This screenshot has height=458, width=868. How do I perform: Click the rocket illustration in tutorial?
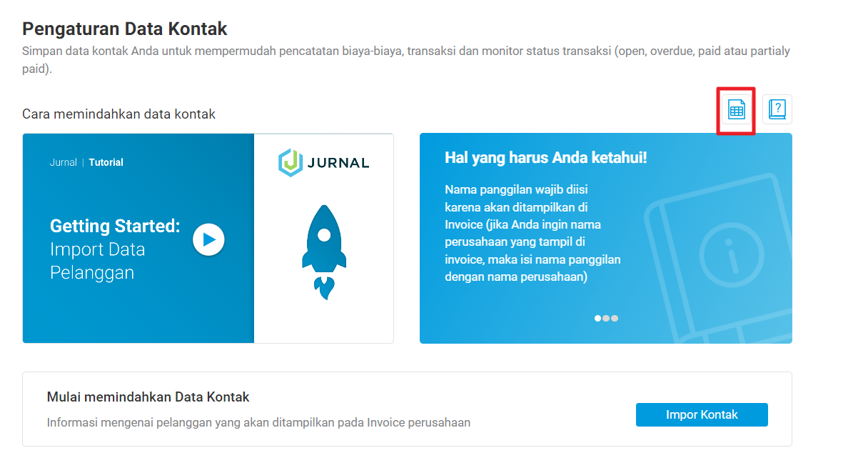point(324,252)
